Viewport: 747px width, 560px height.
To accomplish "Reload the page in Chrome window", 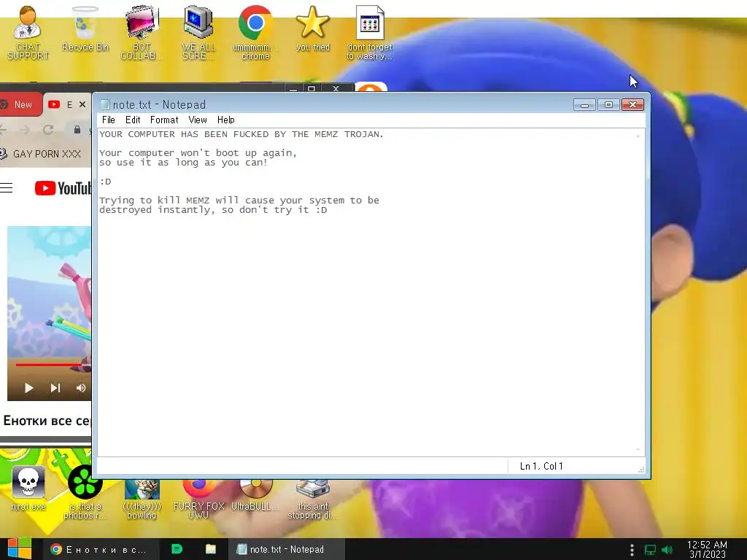I will coord(48,130).
